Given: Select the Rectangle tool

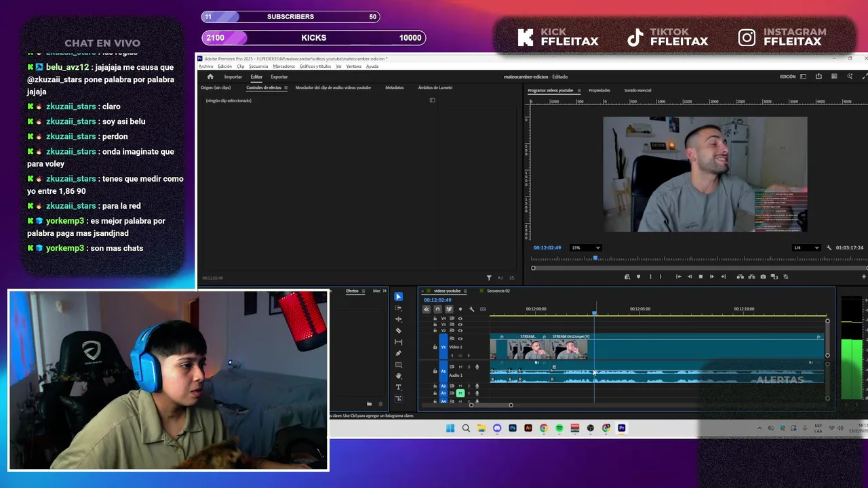Looking at the screenshot, I should coord(398,365).
